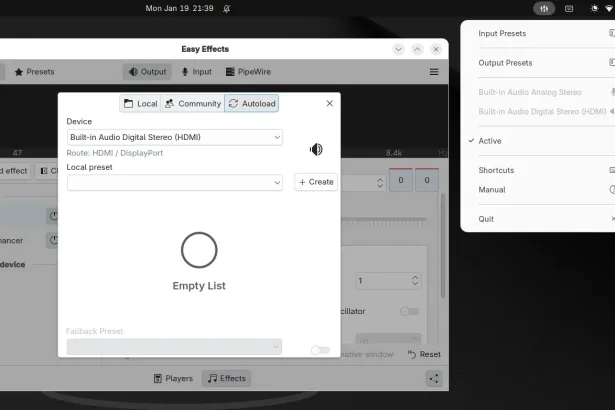Click the notification bell in top bar
This screenshot has width=615, height=410.
click(x=227, y=8)
